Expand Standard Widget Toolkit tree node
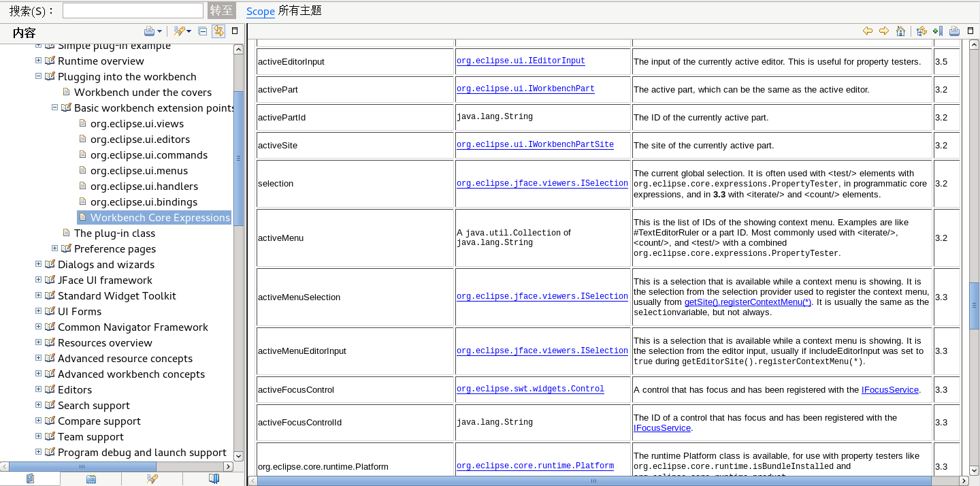Screen dimensions: 980x486 click(39, 295)
